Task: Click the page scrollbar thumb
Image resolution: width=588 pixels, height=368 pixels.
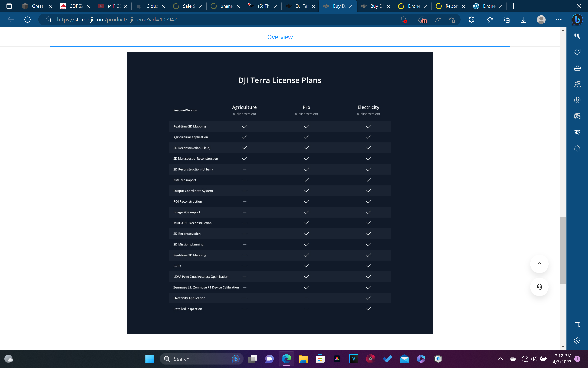Action: [x=563, y=250]
